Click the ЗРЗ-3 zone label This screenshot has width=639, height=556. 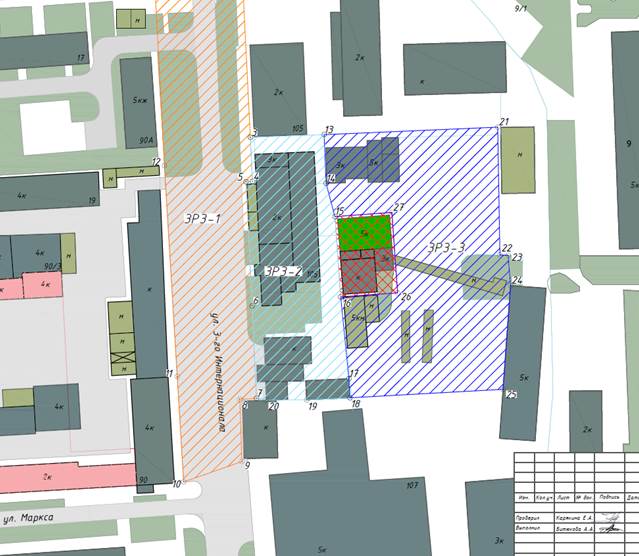(x=447, y=247)
